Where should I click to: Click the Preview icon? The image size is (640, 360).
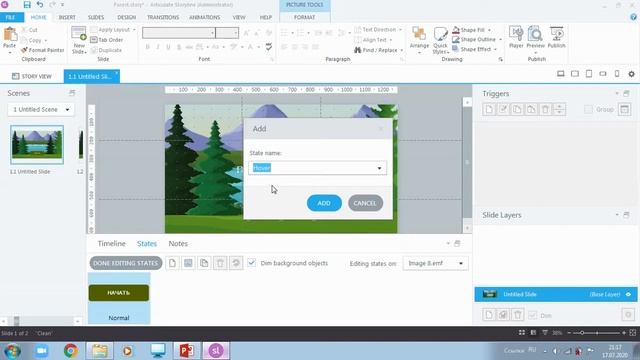coord(535,33)
